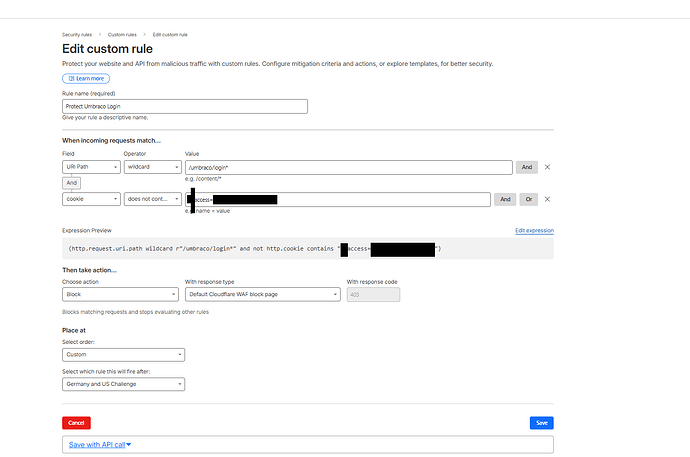Select response type Default Cloudflare WAF block page
Image resolution: width=690 pixels, height=457 pixels.
(x=262, y=294)
